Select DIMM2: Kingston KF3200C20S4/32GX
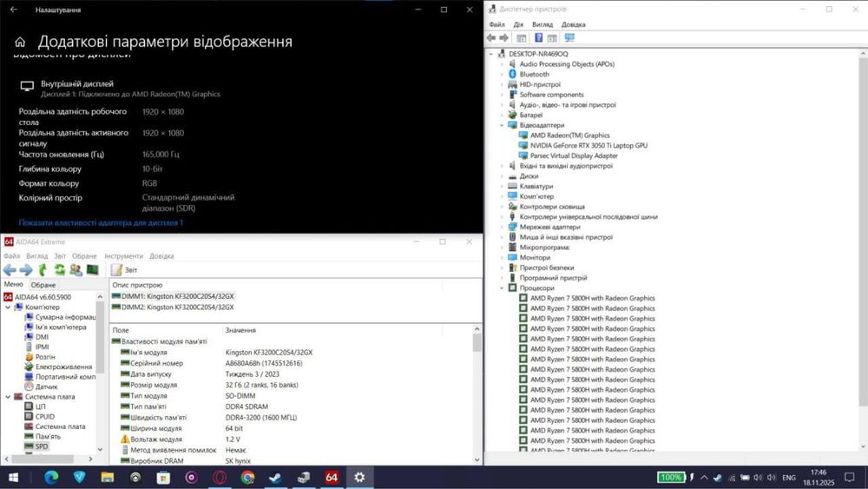Screen dimensions: 868x489 [x=178, y=307]
